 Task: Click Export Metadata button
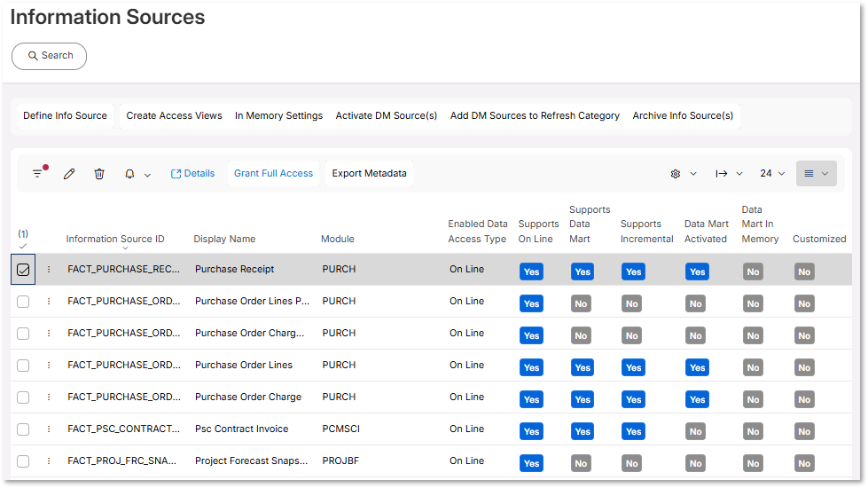(x=369, y=173)
